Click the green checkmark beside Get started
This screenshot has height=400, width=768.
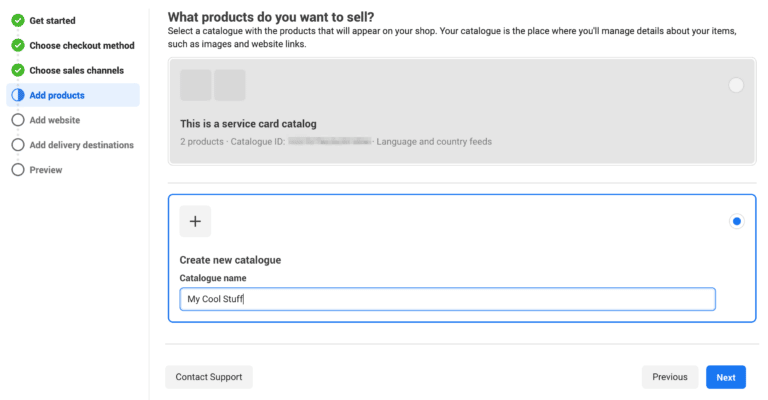coord(18,20)
